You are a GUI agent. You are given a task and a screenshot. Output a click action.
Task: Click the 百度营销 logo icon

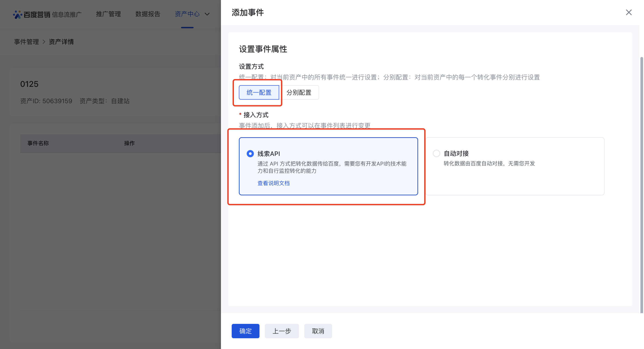coord(17,14)
